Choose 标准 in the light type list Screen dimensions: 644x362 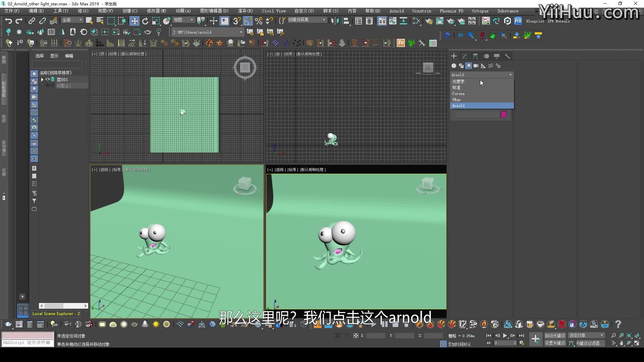[482, 87]
